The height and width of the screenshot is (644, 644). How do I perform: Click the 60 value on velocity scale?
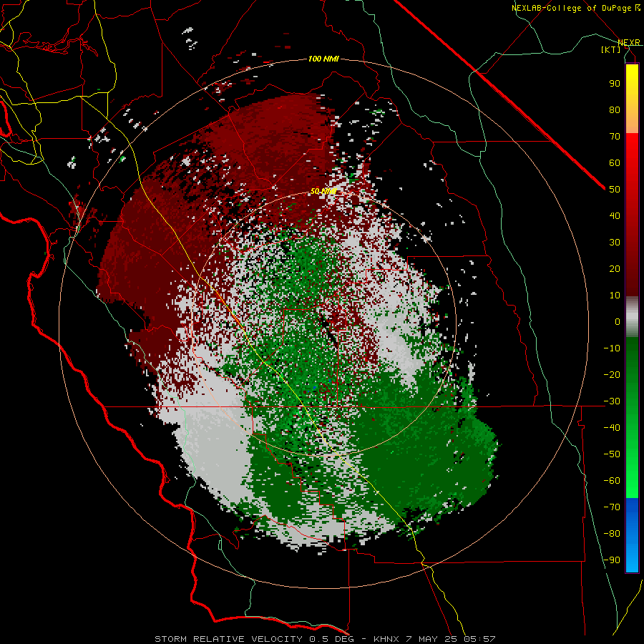coord(615,163)
